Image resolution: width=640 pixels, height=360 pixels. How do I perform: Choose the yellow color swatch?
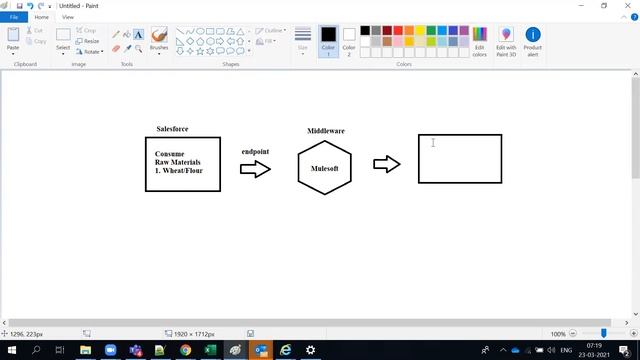click(420, 31)
